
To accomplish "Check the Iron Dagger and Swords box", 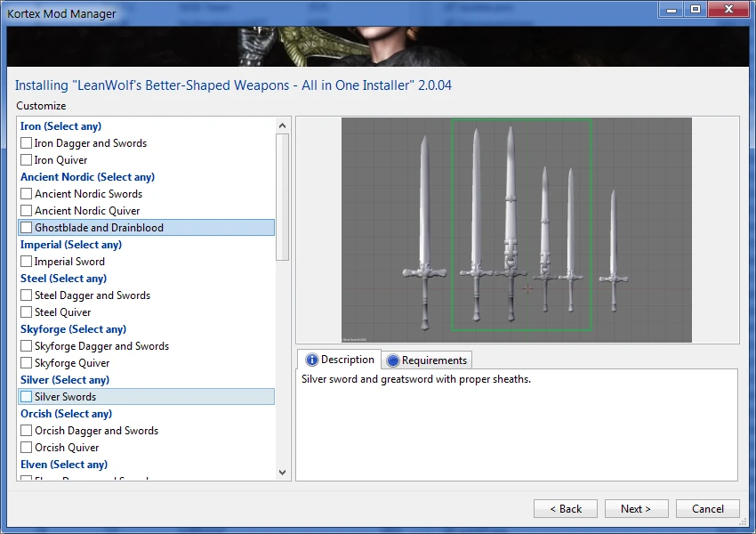I will pos(27,143).
